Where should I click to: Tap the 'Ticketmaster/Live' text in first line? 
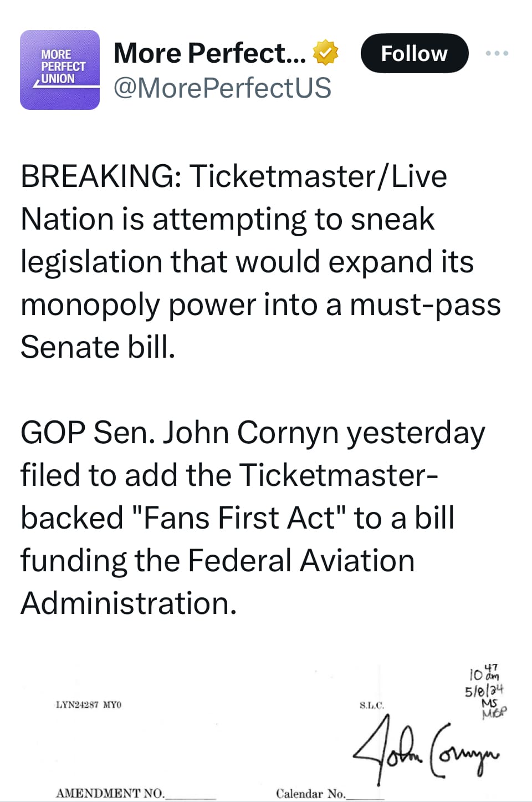[x=319, y=176]
